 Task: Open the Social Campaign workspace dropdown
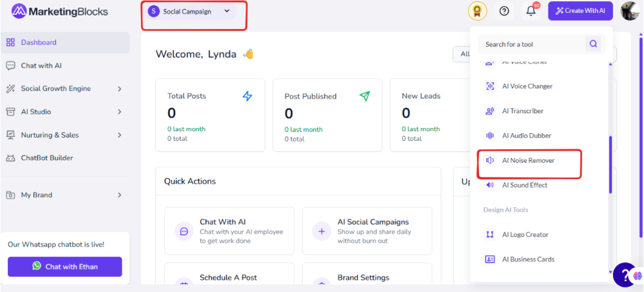click(x=190, y=12)
